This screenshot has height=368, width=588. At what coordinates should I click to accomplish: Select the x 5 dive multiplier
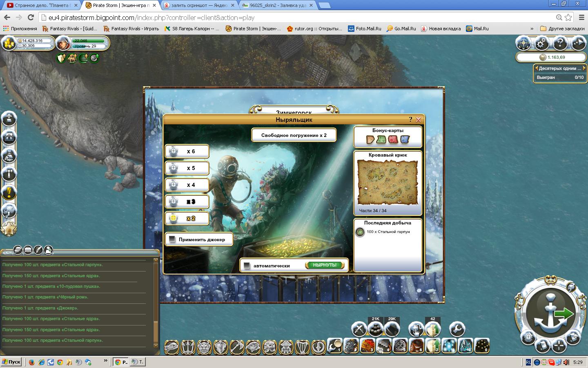click(x=187, y=168)
